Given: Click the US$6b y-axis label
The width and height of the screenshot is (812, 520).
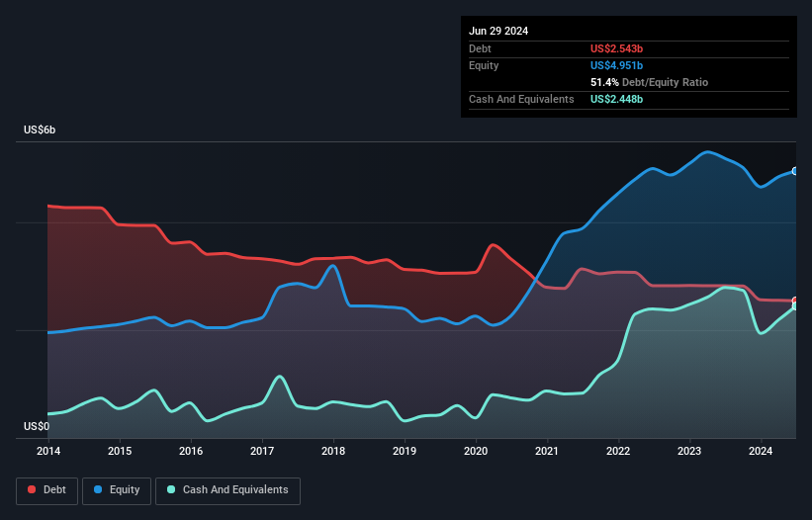Looking at the screenshot, I should (40, 130).
